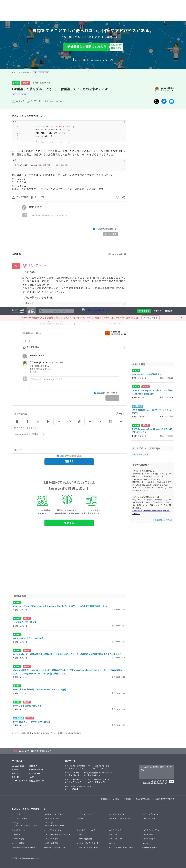Viewport: 186px width, 868px height.
Task: Toggle 行動規範 agreement for answer comment
Action: 95,393
